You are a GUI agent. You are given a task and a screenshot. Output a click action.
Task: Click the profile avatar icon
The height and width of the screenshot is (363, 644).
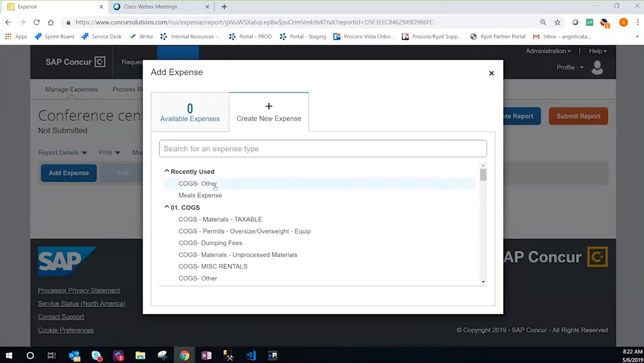click(597, 67)
